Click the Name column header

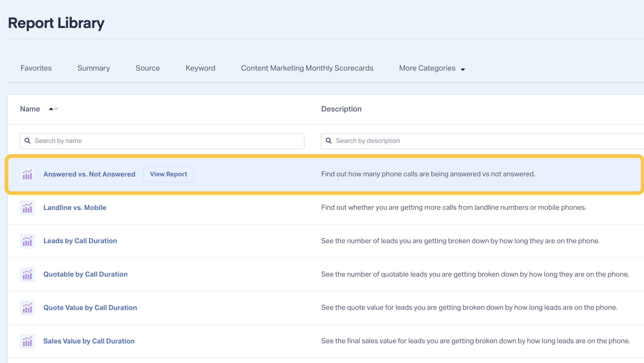pos(30,109)
